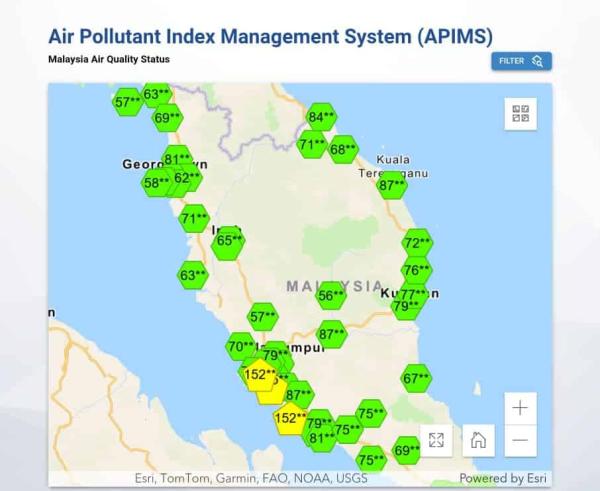Select the green 84 hexagon marker
The image size is (600, 491).
coord(321,117)
